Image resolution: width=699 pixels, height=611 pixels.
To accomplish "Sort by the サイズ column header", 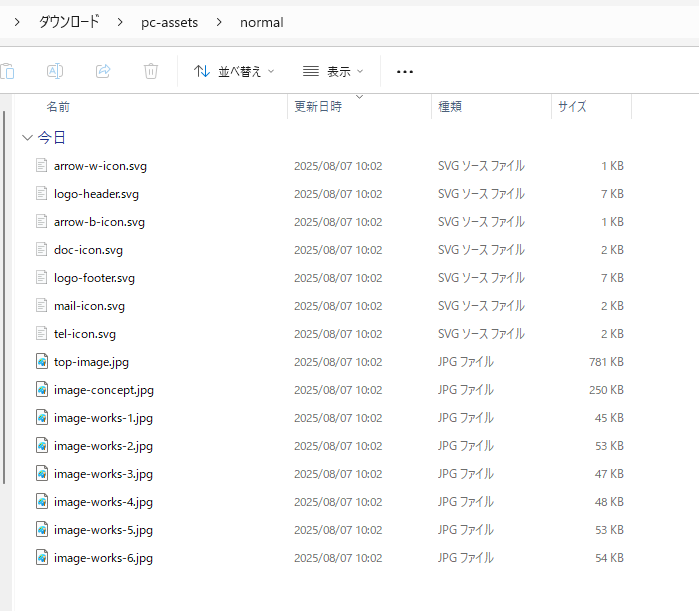I will coord(572,107).
